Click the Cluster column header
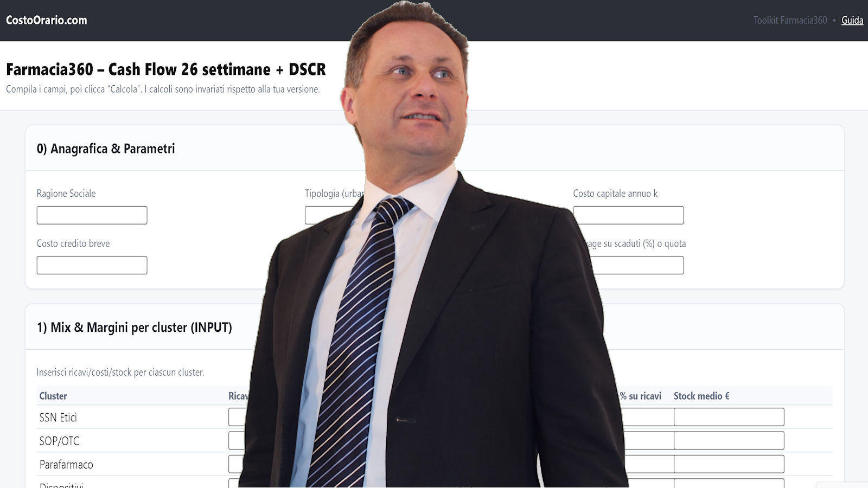The height and width of the screenshot is (488, 868). click(x=53, y=396)
